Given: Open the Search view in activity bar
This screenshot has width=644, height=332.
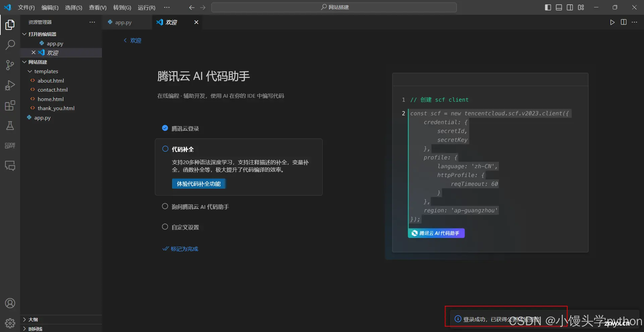Looking at the screenshot, I should pyautogui.click(x=10, y=45).
